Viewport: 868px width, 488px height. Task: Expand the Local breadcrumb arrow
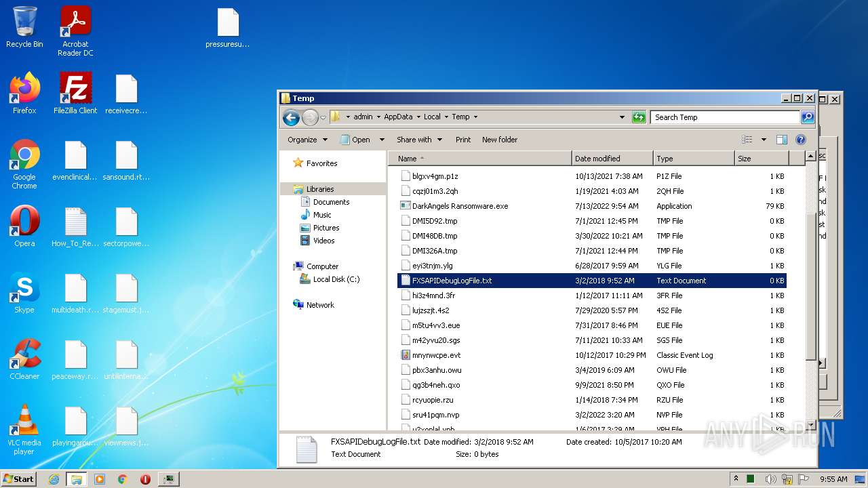[446, 117]
